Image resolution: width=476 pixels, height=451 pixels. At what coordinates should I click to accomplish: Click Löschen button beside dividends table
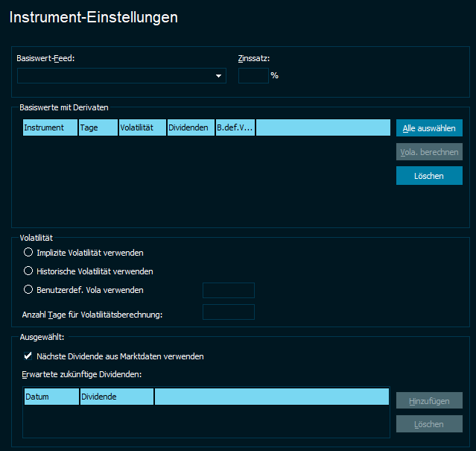click(429, 424)
